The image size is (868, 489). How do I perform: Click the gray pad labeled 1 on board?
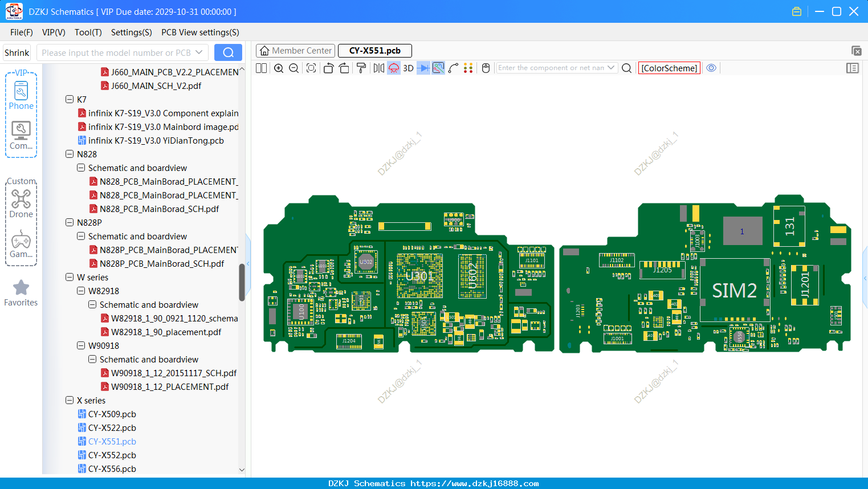tap(743, 231)
